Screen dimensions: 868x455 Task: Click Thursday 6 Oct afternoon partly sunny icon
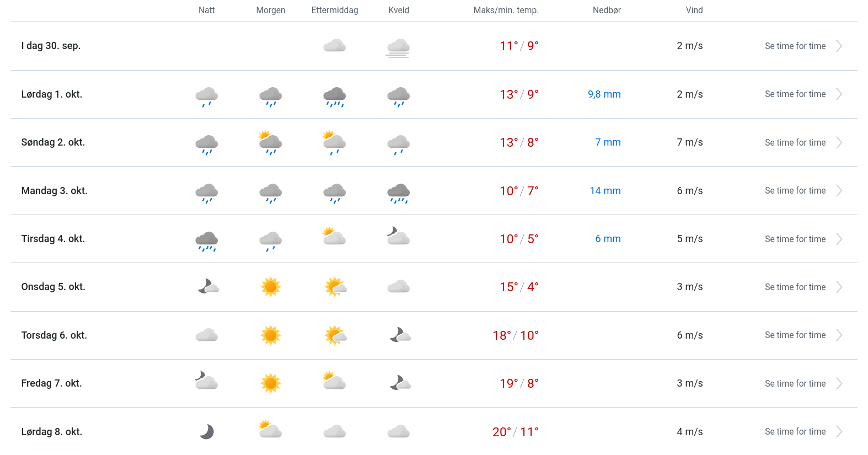click(x=335, y=335)
